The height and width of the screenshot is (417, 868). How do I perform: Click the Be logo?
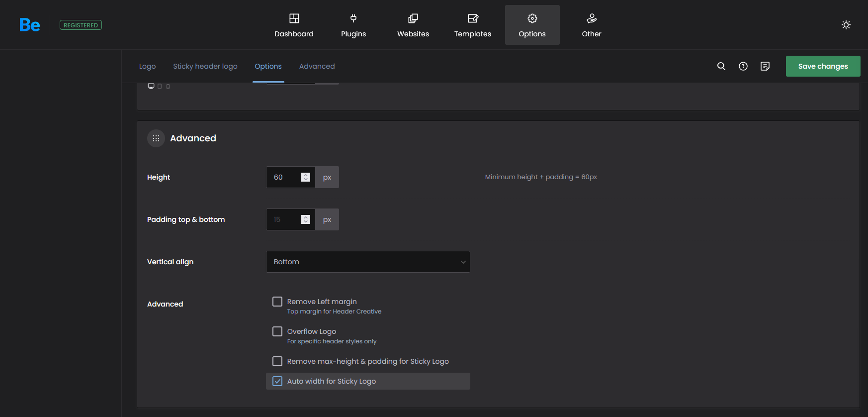click(30, 25)
